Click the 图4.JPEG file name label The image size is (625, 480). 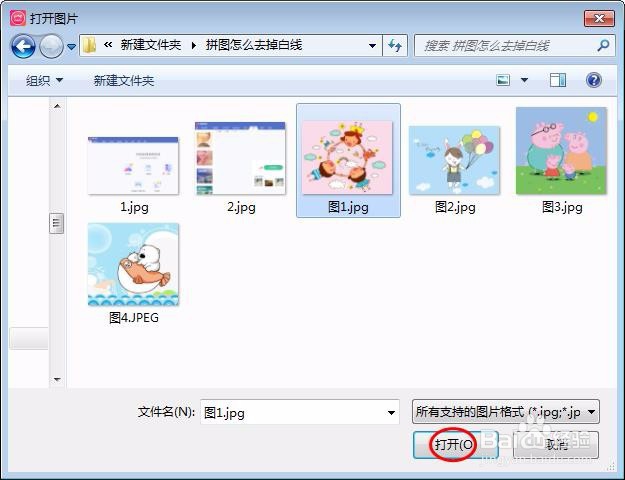[134, 318]
